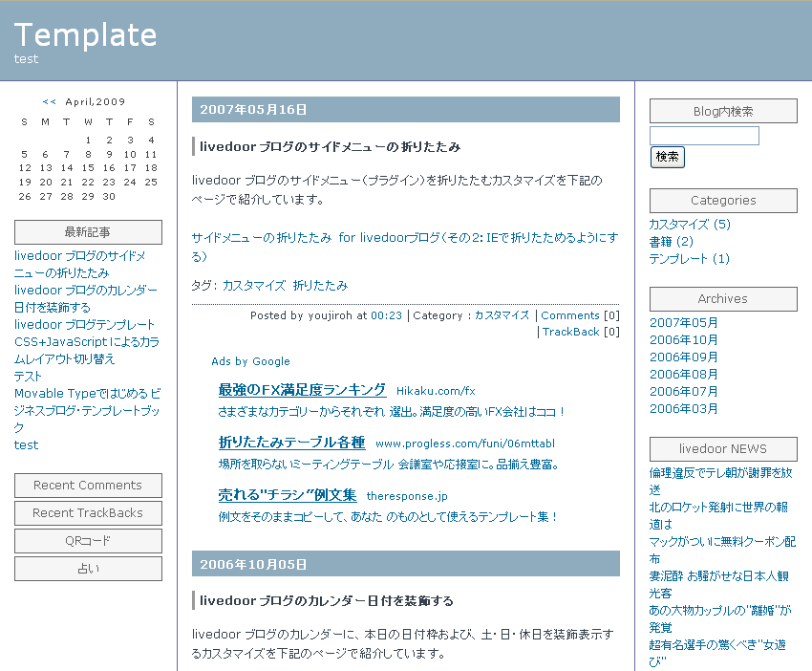This screenshot has width=812, height=671.
Task: Follow link サイドメニューの折りたたみ for livedoorブログ
Action: [x=405, y=248]
